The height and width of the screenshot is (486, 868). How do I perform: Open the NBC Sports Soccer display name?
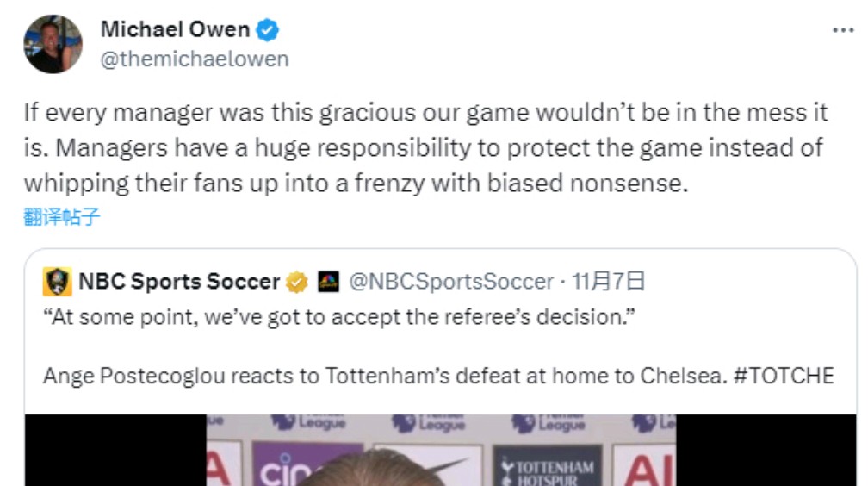[179, 282]
